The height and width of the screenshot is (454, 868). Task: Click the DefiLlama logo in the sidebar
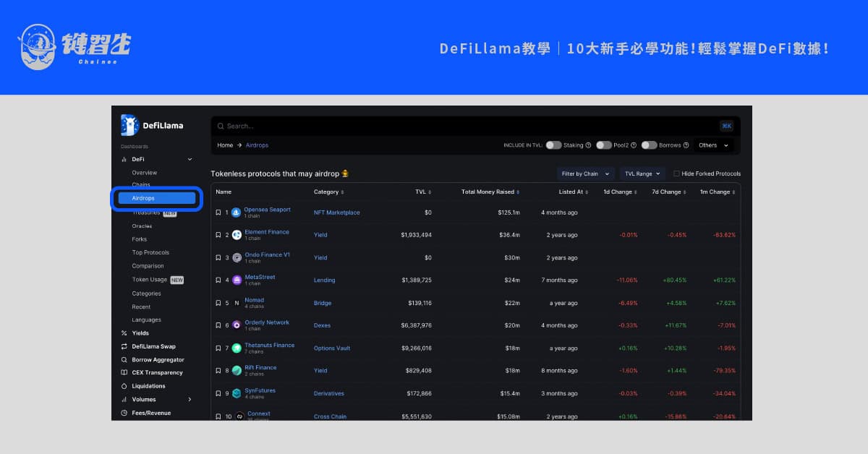153,125
